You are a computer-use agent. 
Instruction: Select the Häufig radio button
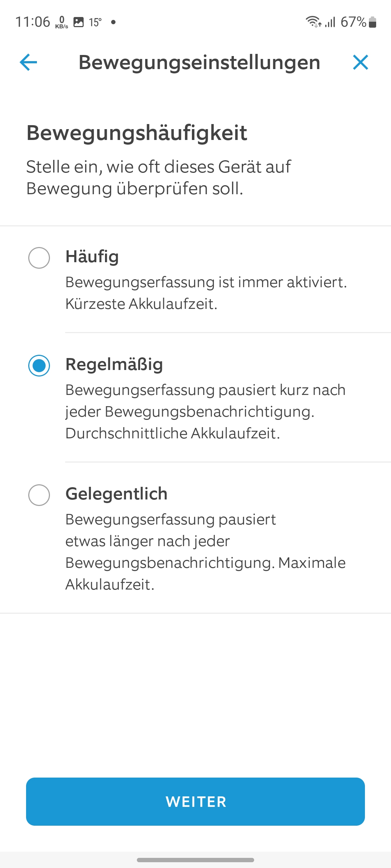[39, 258]
